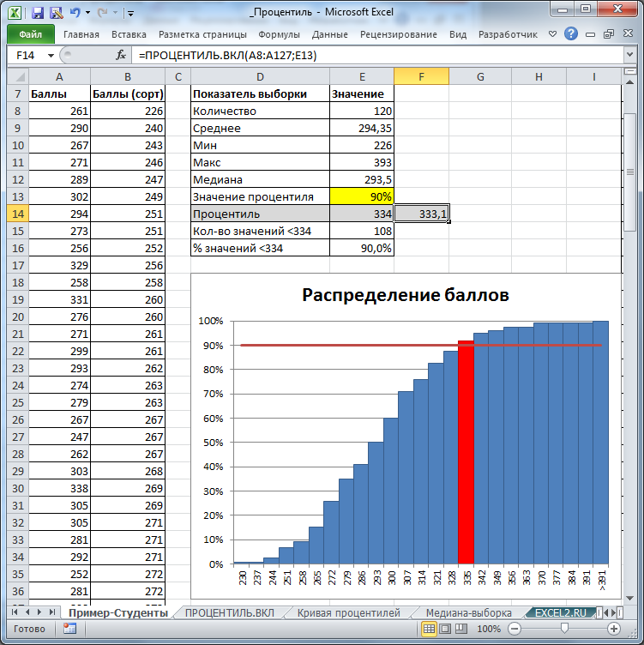This screenshot has width=644, height=645.
Task: Minimize the workbook window inside ribbon
Action: [590, 34]
